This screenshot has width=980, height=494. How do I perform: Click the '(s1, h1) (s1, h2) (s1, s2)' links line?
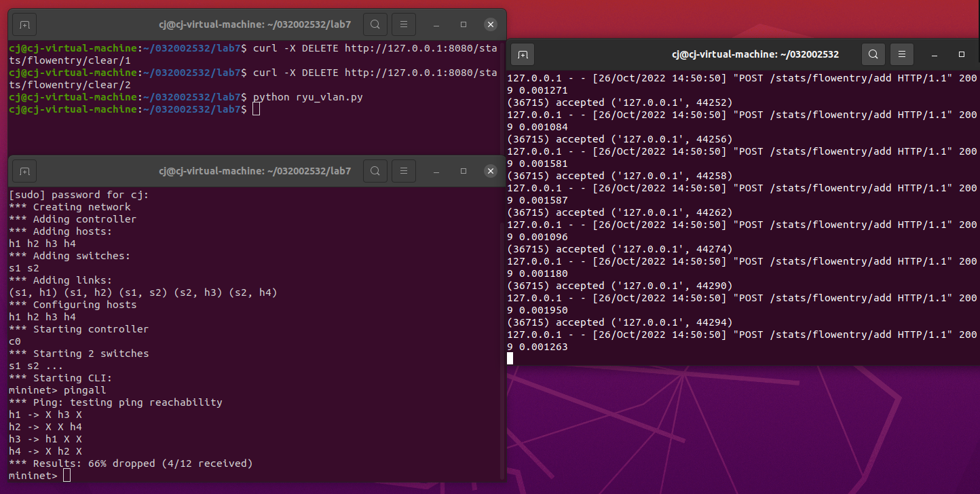[143, 292]
